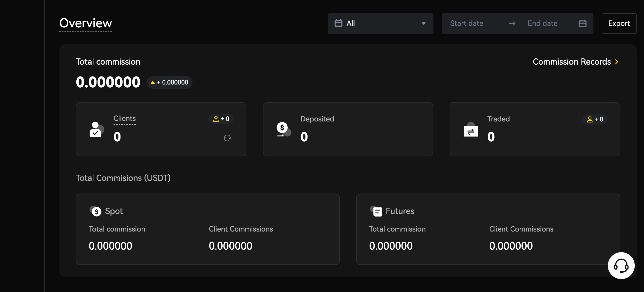Click the new clients +0 badge
The image size is (644, 292).
[x=221, y=119]
